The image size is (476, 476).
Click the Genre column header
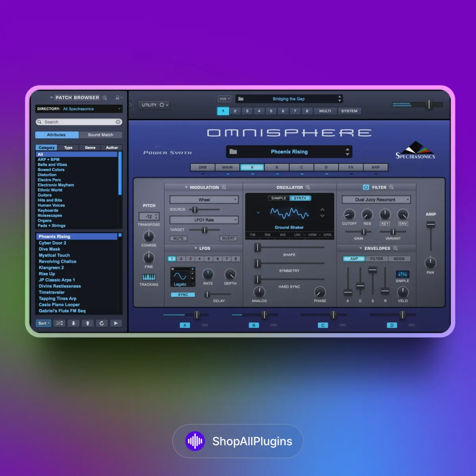tap(90, 148)
